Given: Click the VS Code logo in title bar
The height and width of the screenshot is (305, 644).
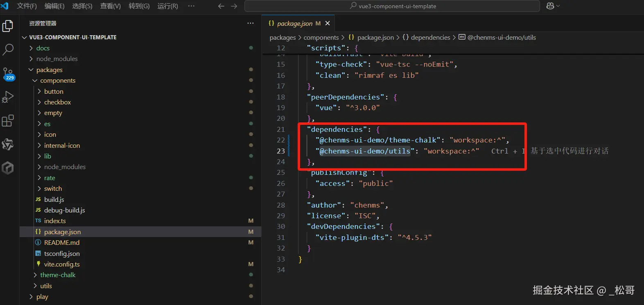Looking at the screenshot, I should pos(5,6).
